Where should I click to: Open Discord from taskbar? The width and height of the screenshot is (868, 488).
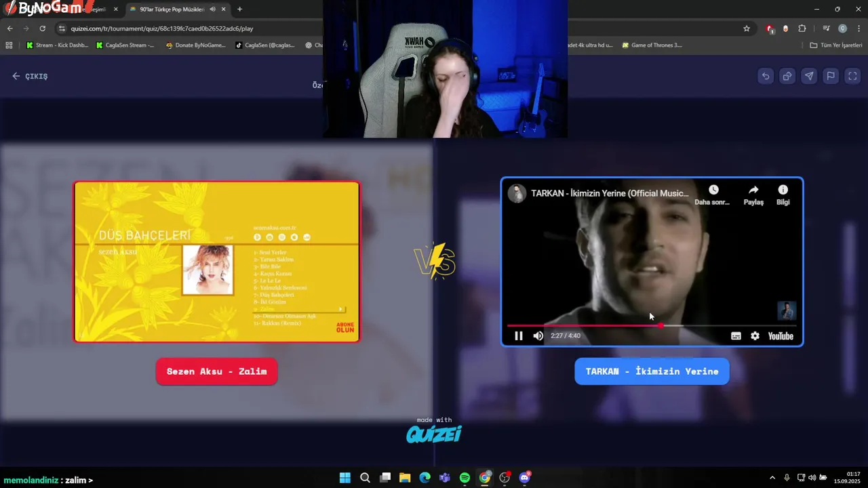pyautogui.click(x=524, y=478)
